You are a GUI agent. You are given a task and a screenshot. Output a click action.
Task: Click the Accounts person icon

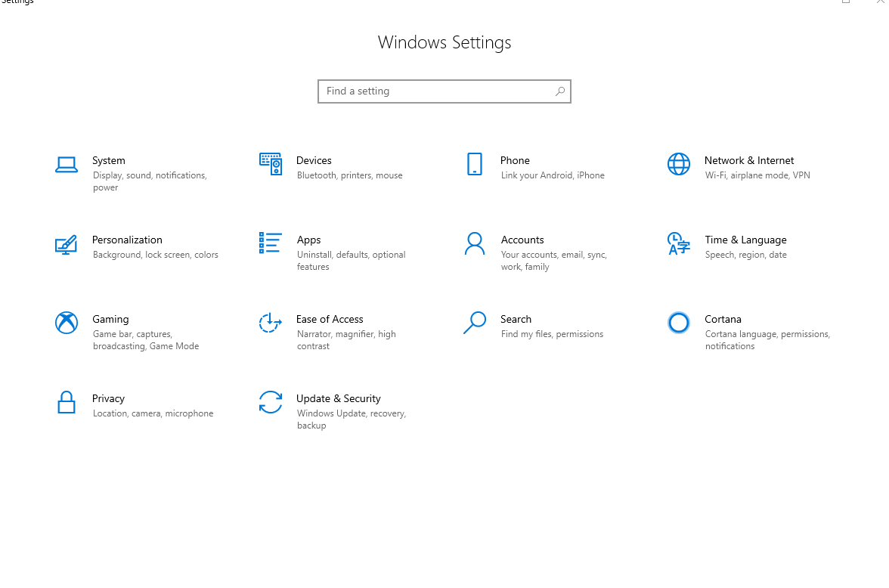(x=475, y=243)
